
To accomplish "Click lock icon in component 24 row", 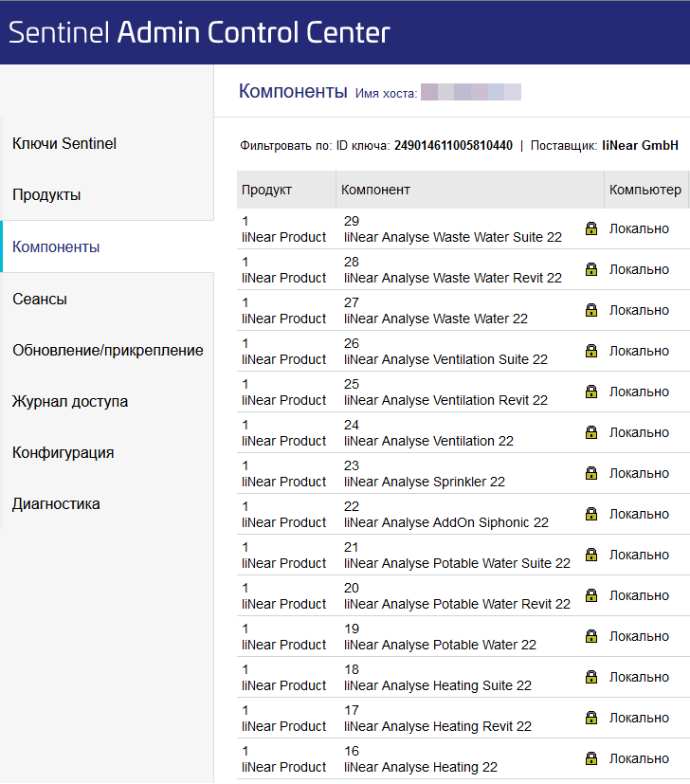I will 591,432.
